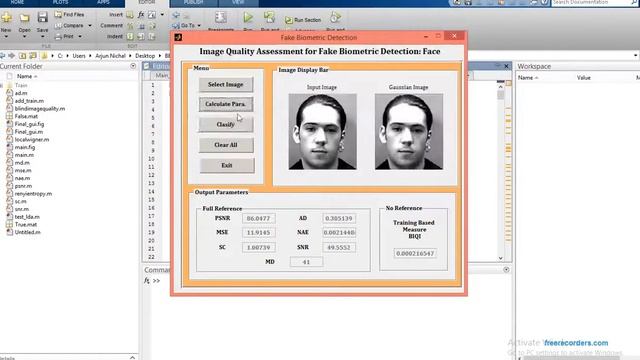This screenshot has width=640, height=360.
Task: Open the dropdown arrow under Save
Action: coord(42,37)
